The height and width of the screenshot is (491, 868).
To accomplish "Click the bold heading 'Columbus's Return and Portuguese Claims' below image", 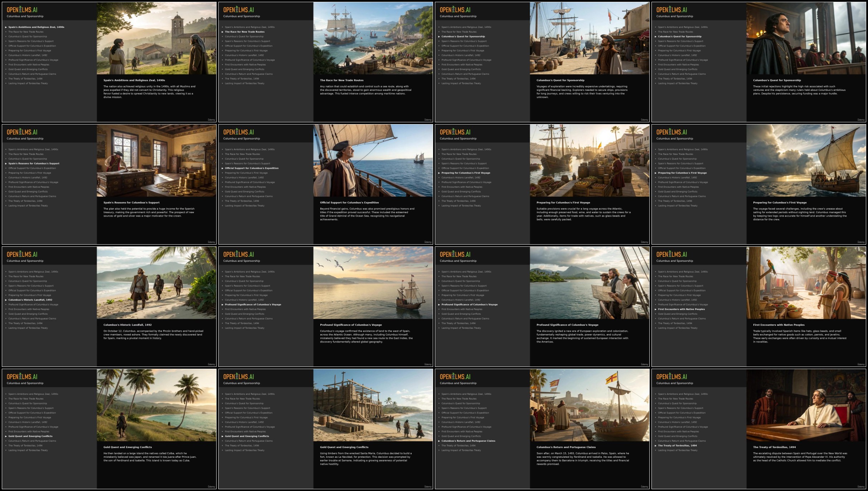I will [x=566, y=447].
